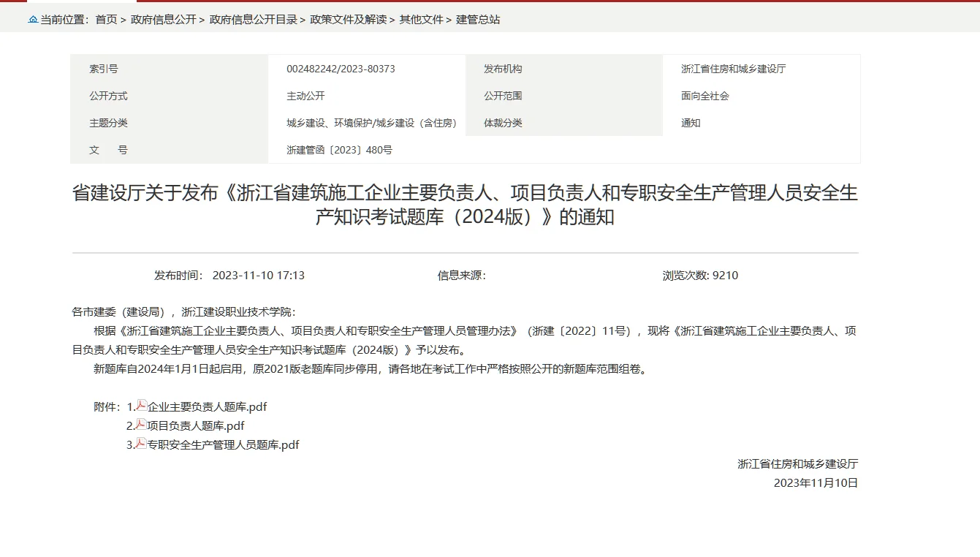
Task: Select the 索引号 value 002482242/2023-80373
Action: (340, 68)
